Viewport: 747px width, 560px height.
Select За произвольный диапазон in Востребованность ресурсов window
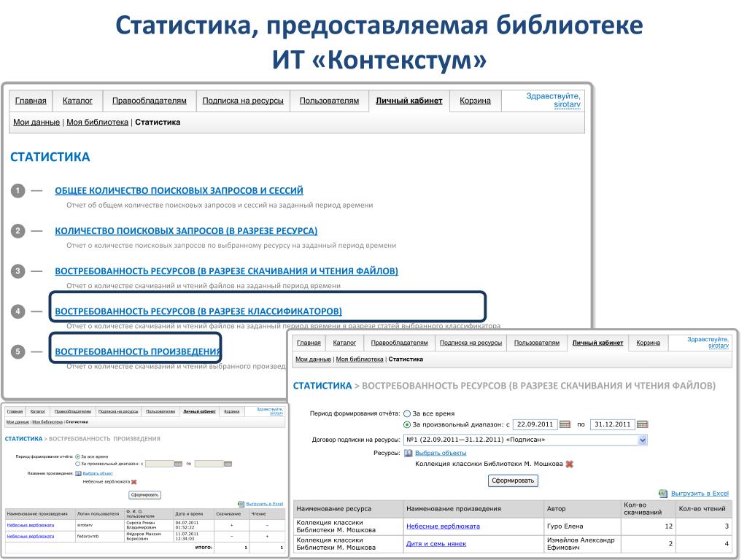(407, 425)
